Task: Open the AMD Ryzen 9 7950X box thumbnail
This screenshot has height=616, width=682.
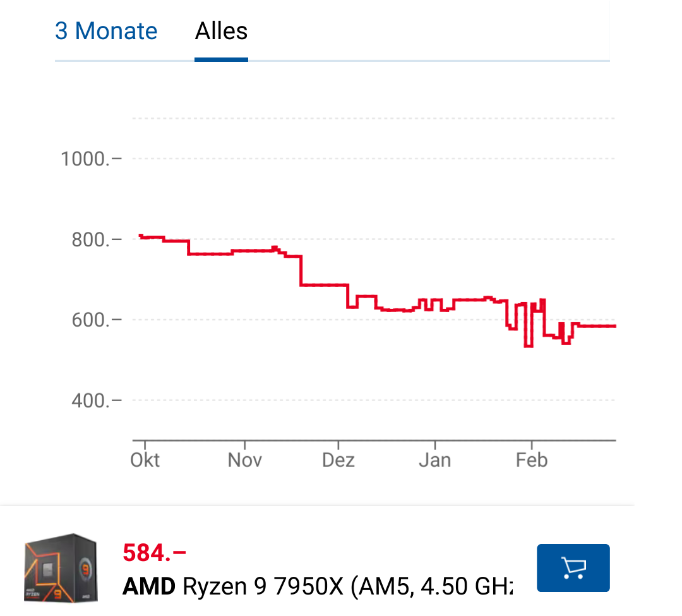Action: (60, 567)
